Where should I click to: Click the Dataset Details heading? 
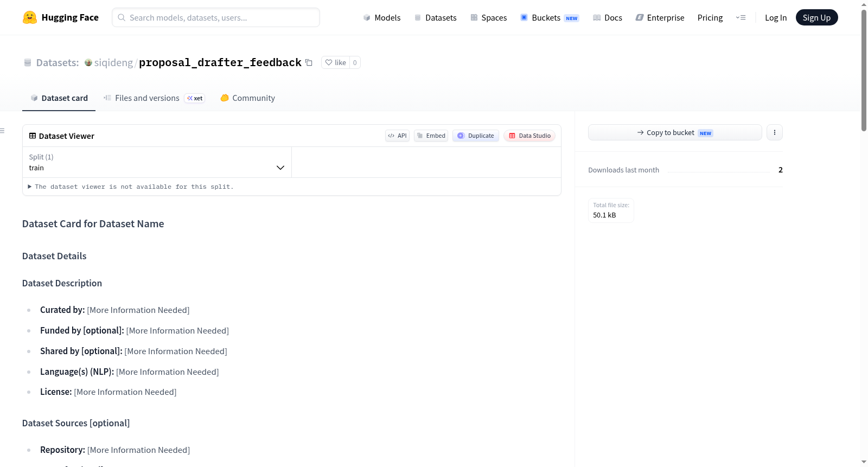(x=54, y=256)
